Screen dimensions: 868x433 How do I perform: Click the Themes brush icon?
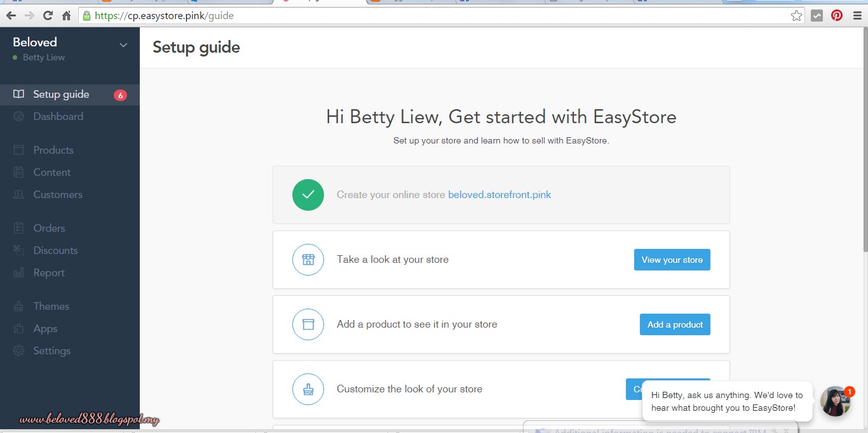19,306
